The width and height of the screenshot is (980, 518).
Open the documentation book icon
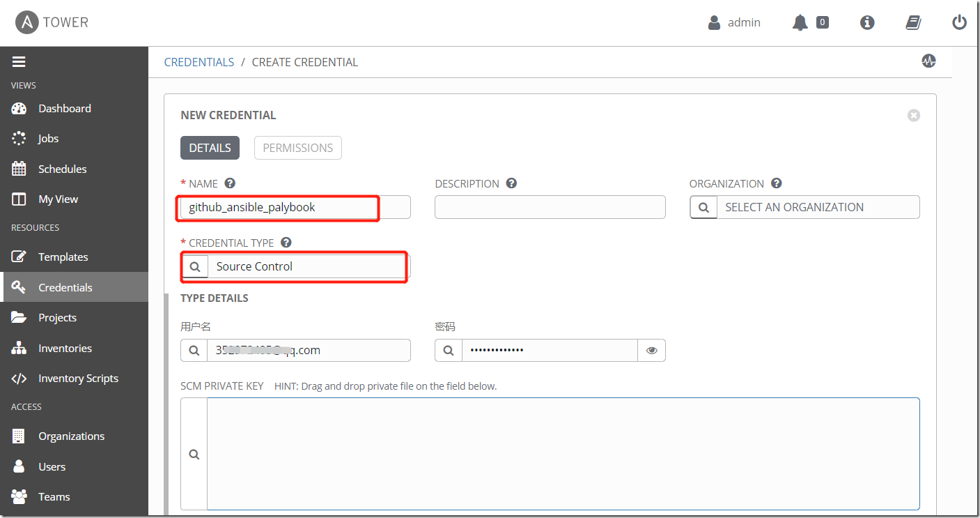pyautogui.click(x=913, y=22)
